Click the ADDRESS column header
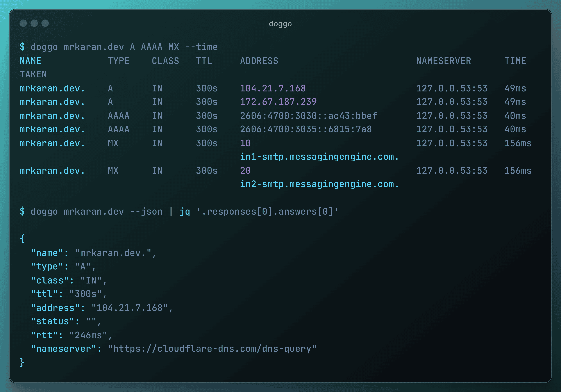 [259, 61]
